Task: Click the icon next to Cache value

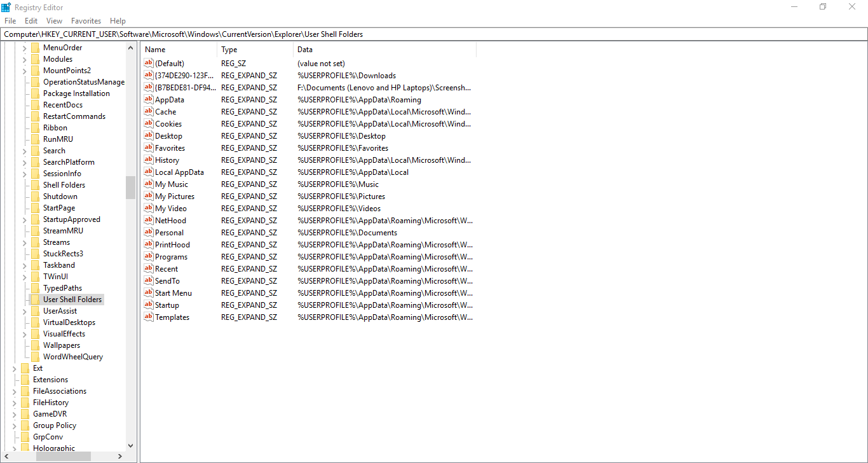Action: pyautogui.click(x=149, y=111)
